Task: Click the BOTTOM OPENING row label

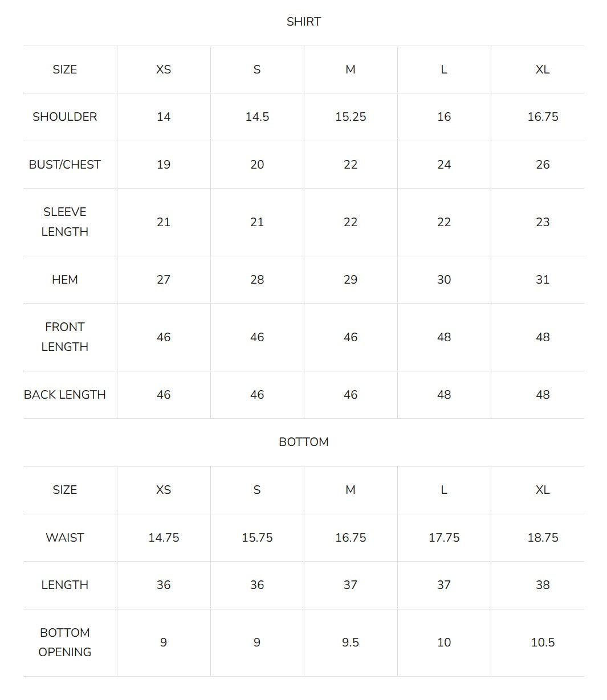Action: 65,642
